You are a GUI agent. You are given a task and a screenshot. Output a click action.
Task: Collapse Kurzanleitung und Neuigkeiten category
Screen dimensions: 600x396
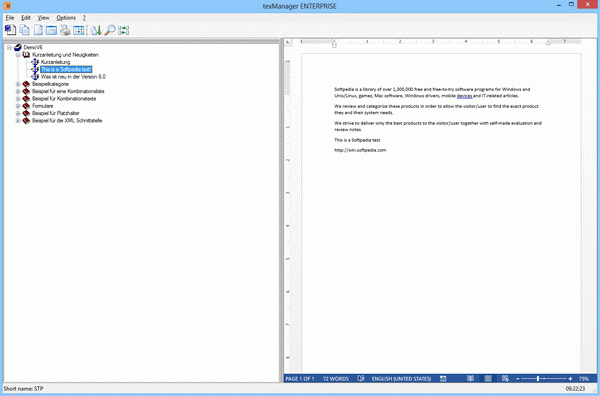pyautogui.click(x=18, y=55)
